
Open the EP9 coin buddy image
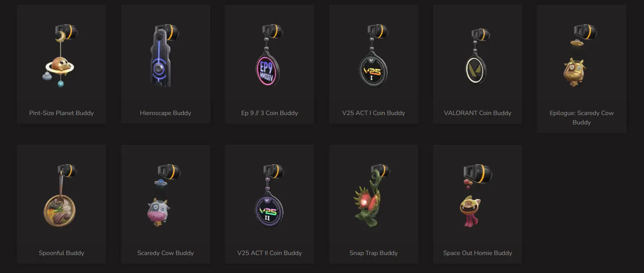click(x=269, y=55)
